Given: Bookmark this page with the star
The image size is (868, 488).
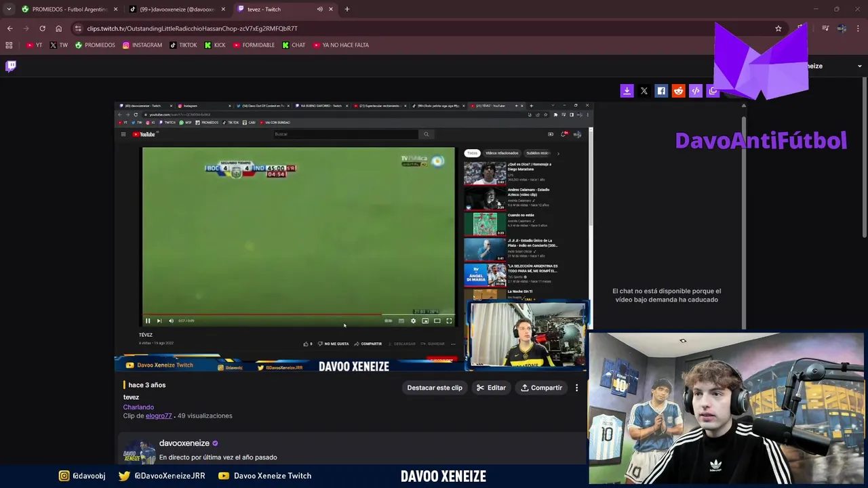Looking at the screenshot, I should 778,28.
